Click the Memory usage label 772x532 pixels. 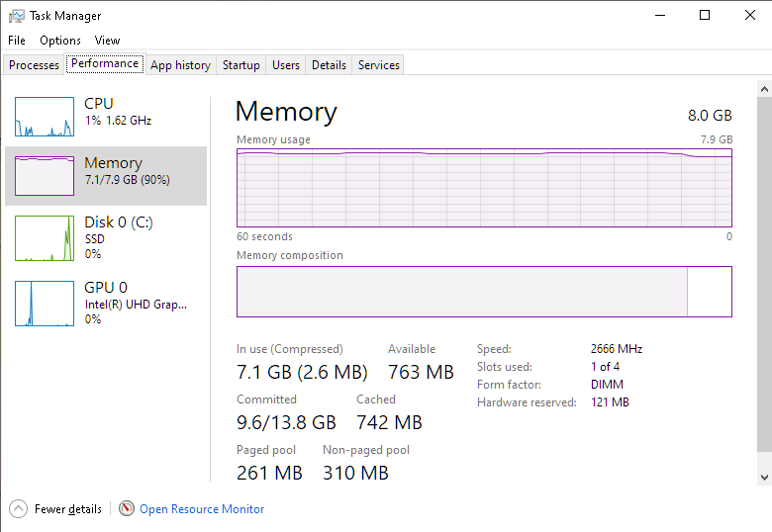273,139
